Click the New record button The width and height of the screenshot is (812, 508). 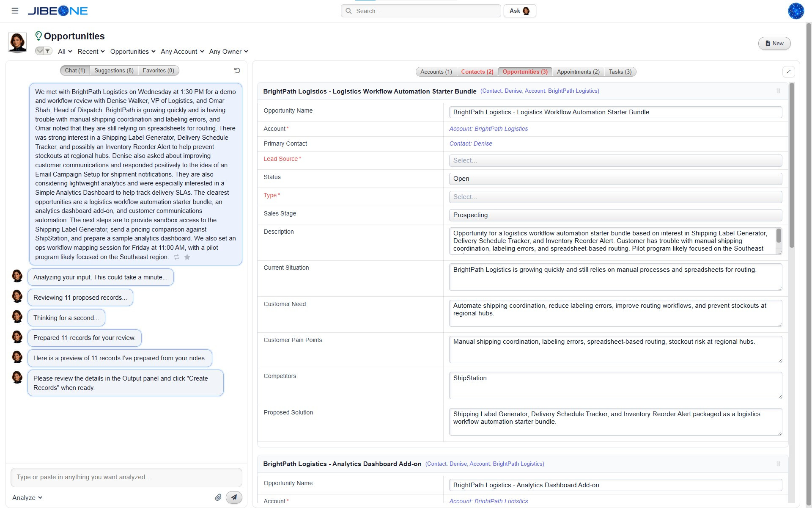(x=774, y=43)
